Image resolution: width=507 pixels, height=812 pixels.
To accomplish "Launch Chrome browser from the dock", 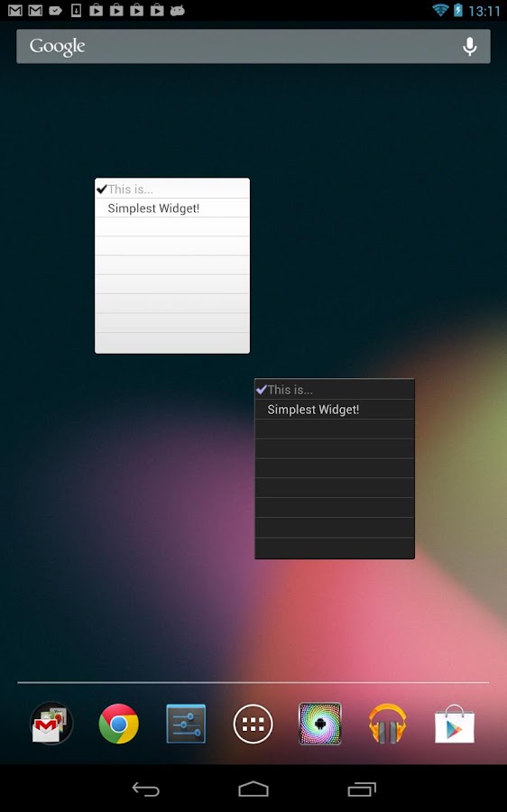I will pyautogui.click(x=118, y=724).
